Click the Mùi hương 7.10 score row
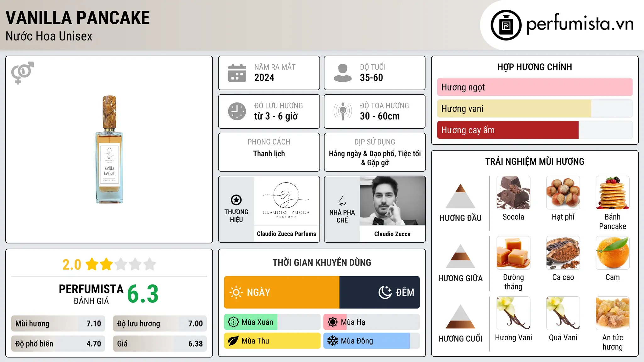The image size is (644, 362). point(58,324)
